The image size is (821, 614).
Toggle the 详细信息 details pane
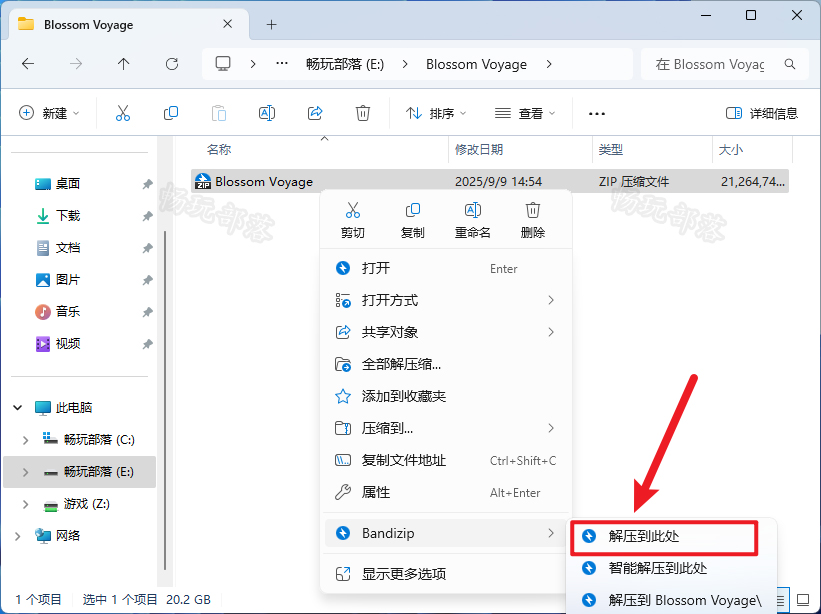coord(762,113)
